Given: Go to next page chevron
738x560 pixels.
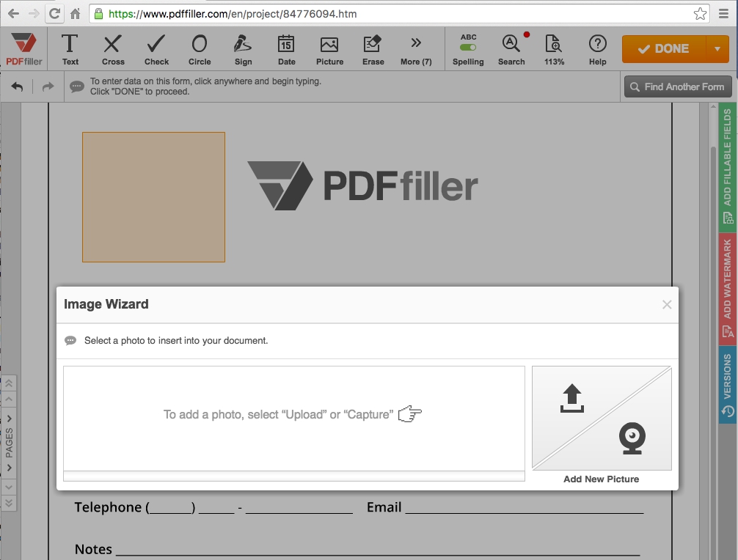Looking at the screenshot, I should click(9, 487).
